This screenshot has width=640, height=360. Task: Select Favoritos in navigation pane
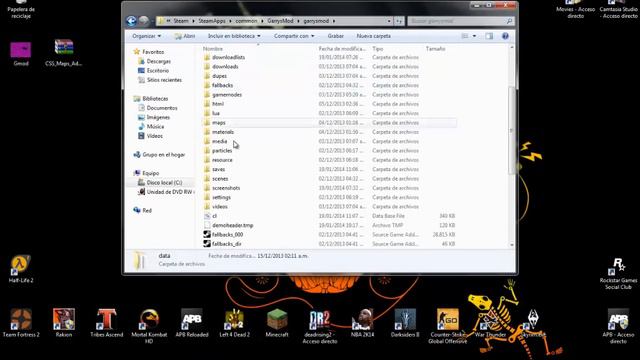(153, 52)
